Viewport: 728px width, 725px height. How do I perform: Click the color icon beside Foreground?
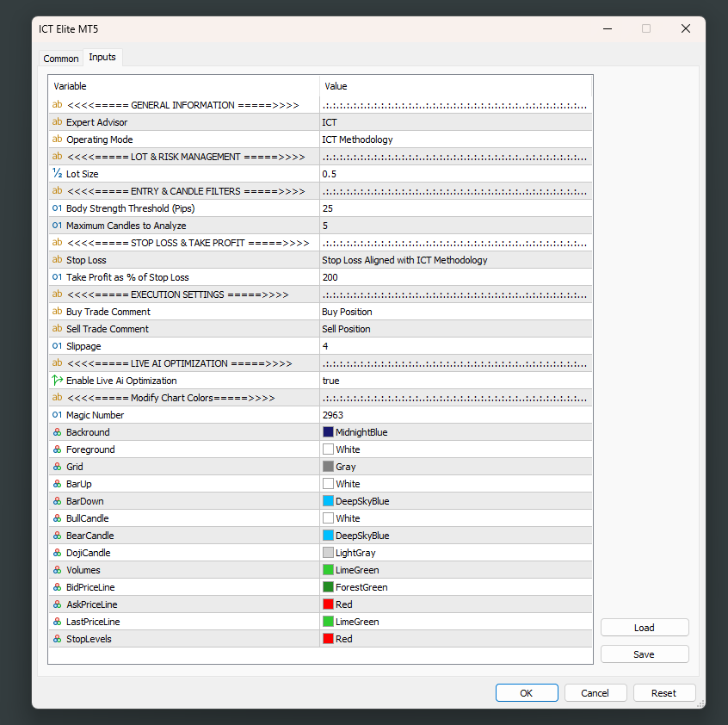pos(57,449)
